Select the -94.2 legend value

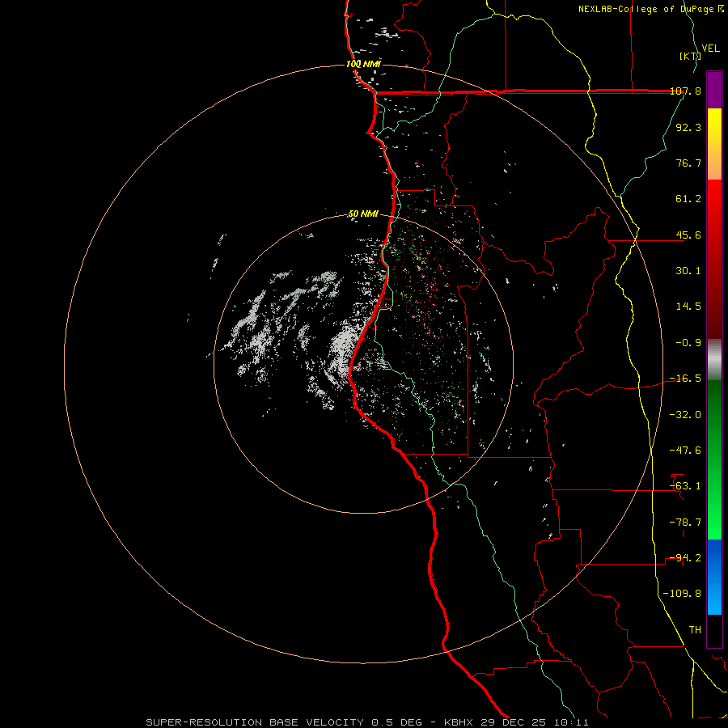coord(685,558)
